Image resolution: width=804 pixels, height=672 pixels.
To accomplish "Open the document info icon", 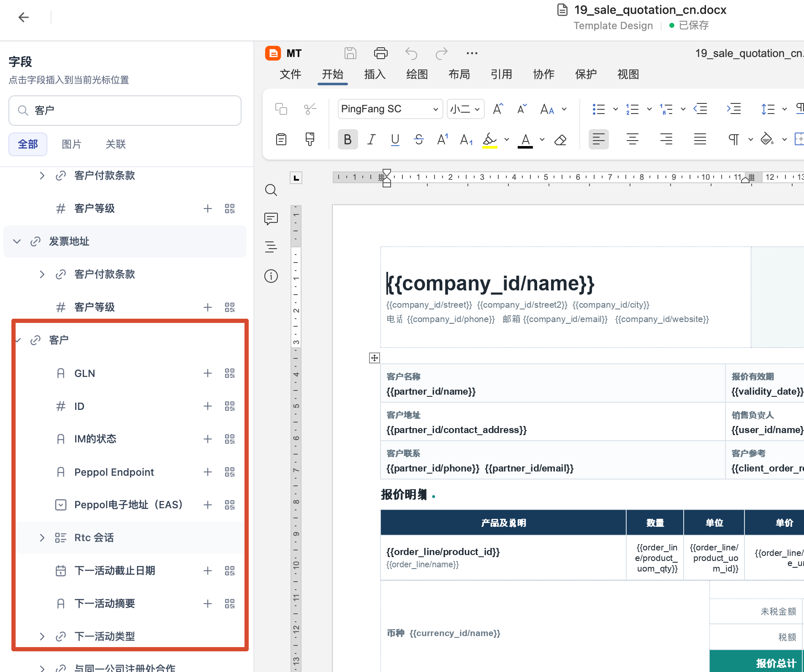I will (271, 276).
